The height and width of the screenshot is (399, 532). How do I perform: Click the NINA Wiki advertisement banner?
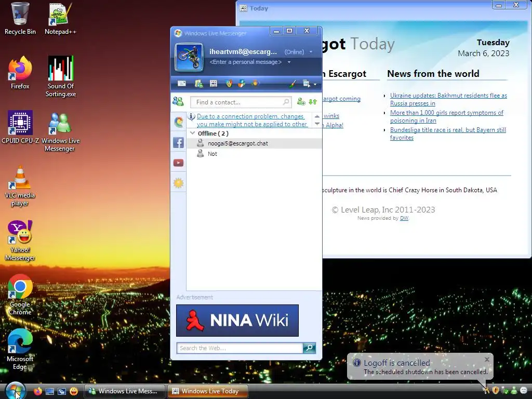tap(237, 320)
